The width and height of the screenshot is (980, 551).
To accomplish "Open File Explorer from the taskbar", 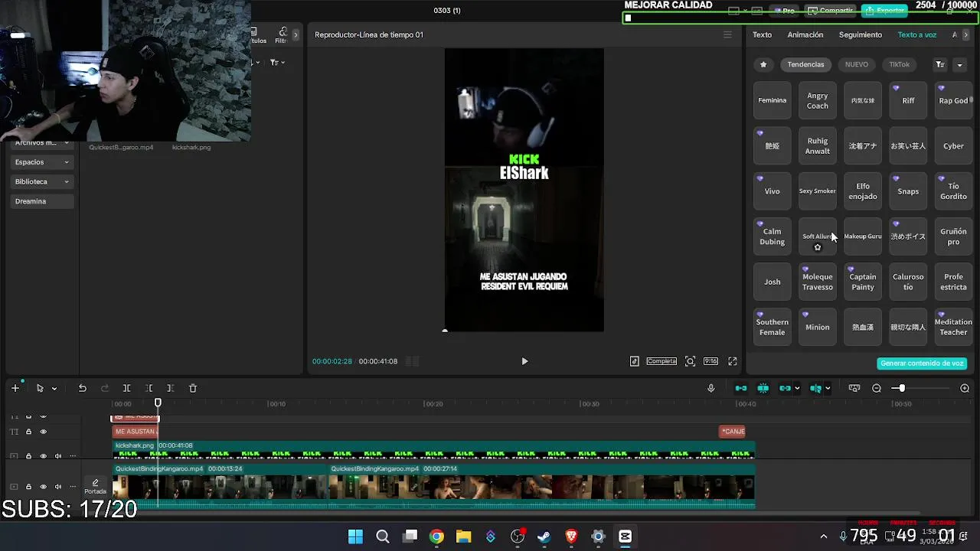I will point(463,536).
